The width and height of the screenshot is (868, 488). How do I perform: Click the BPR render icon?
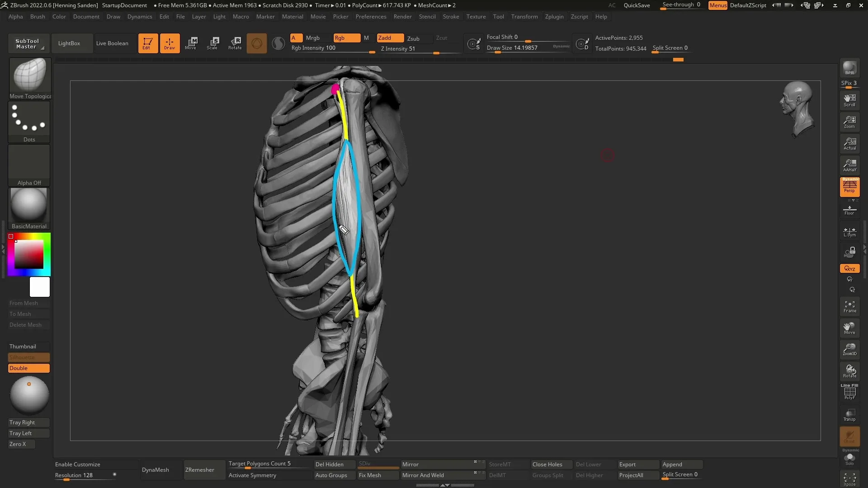point(849,68)
